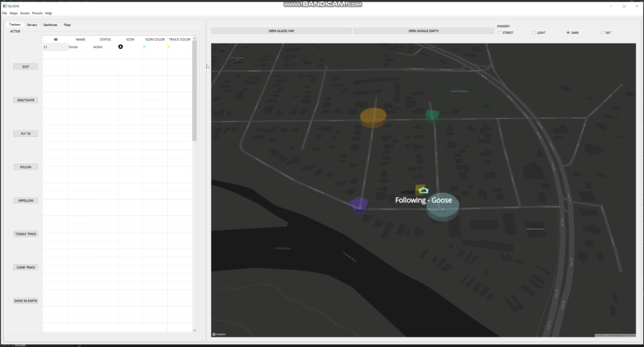Click OPEN GLADIS MAP button
Image resolution: width=644 pixels, height=347 pixels.
(281, 31)
